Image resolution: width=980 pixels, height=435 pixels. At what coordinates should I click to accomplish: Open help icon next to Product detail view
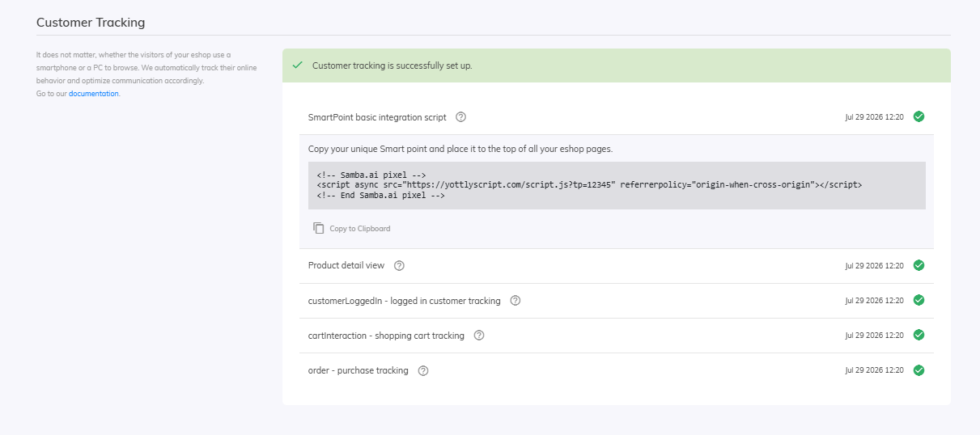click(399, 266)
